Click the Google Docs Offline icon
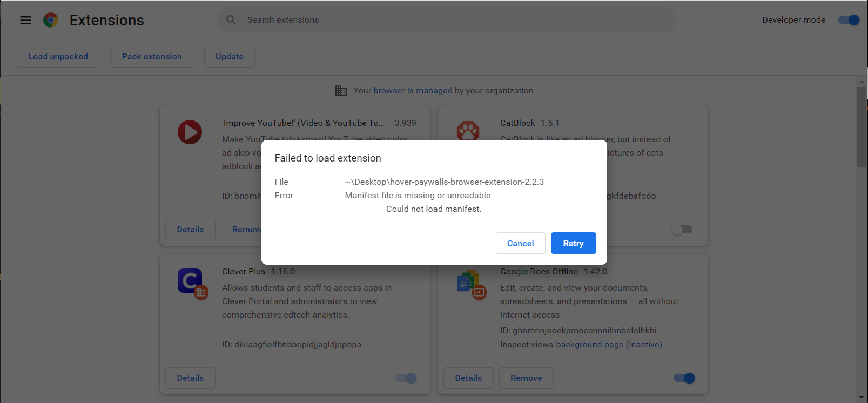 click(472, 284)
